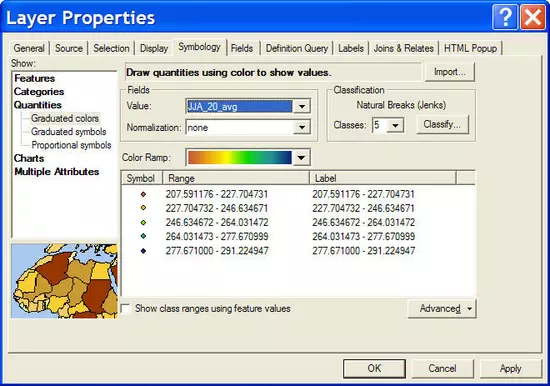Click label cell 227.704732 - 246.634671
The width and height of the screenshot is (550, 386).
[363, 208]
